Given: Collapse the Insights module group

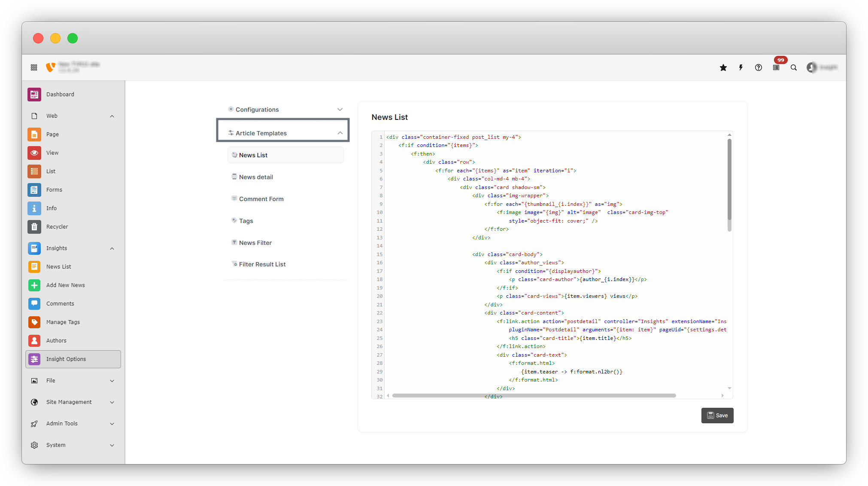Looking at the screenshot, I should coord(112,248).
